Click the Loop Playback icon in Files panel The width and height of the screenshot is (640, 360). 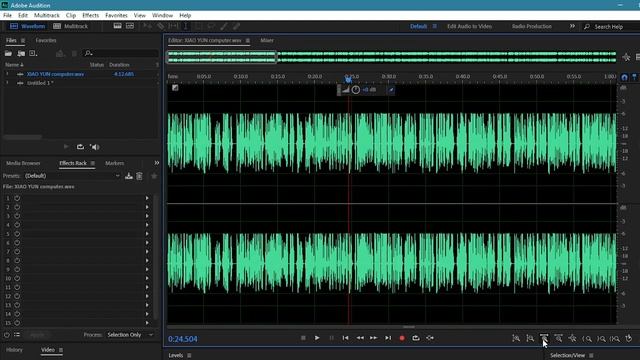tap(80, 147)
